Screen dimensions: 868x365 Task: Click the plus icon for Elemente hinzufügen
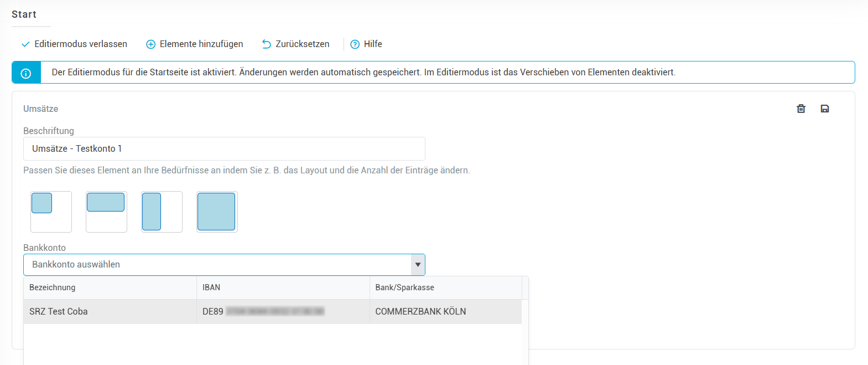click(150, 44)
